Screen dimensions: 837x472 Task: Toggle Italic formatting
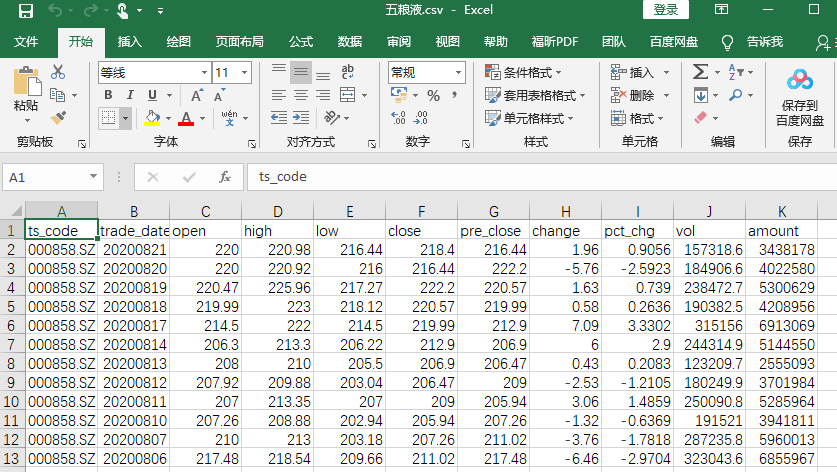click(x=130, y=95)
